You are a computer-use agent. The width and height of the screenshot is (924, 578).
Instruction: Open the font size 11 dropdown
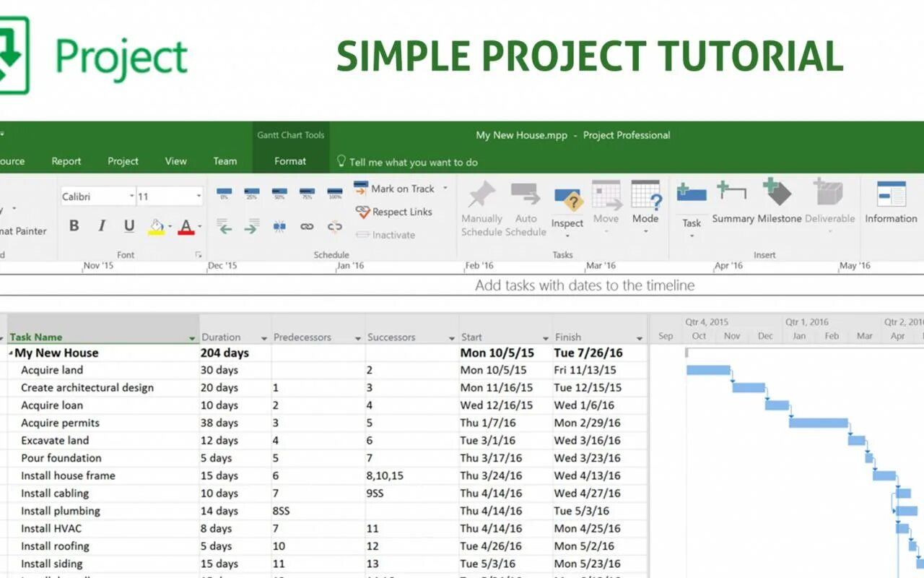(x=199, y=197)
